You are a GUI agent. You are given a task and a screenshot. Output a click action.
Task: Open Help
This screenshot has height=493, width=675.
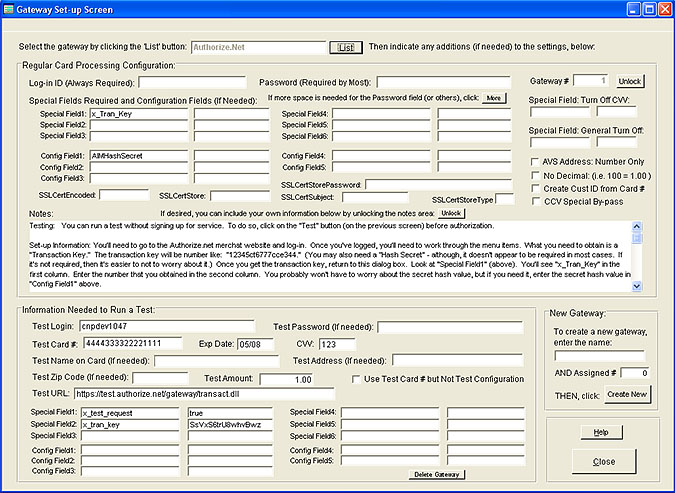(601, 432)
